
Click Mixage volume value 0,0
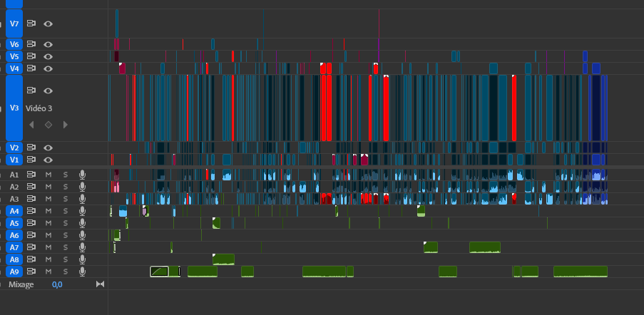tap(57, 284)
